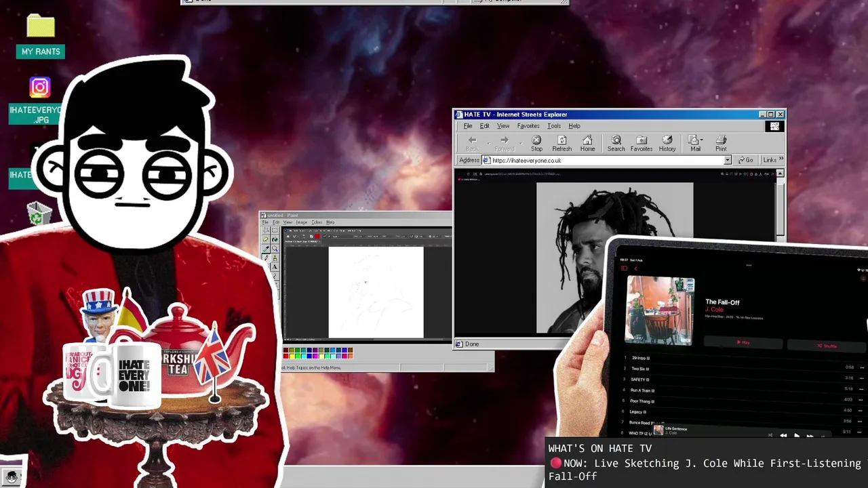The height and width of the screenshot is (488, 868).
Task: Open the Help menu in Paint
Action: click(x=330, y=222)
